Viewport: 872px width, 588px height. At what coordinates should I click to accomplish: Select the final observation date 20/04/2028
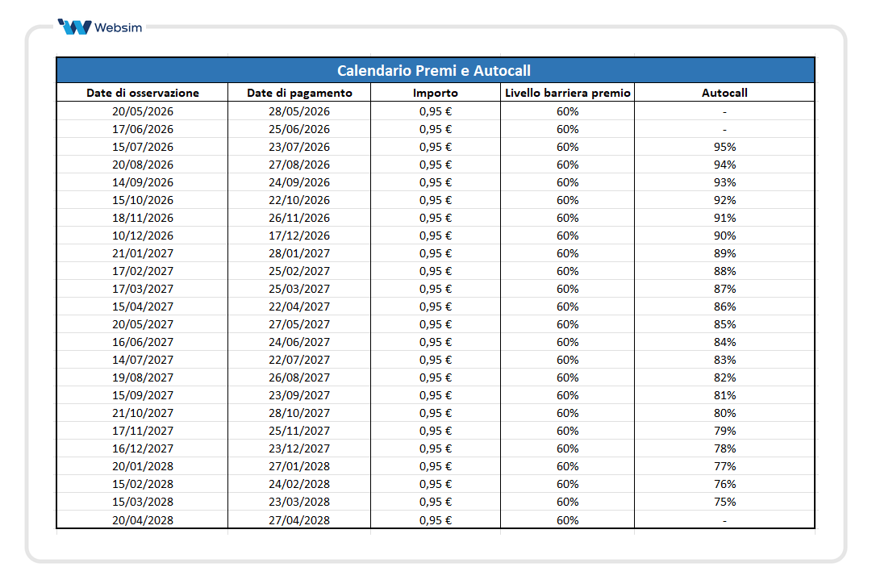coord(141,519)
